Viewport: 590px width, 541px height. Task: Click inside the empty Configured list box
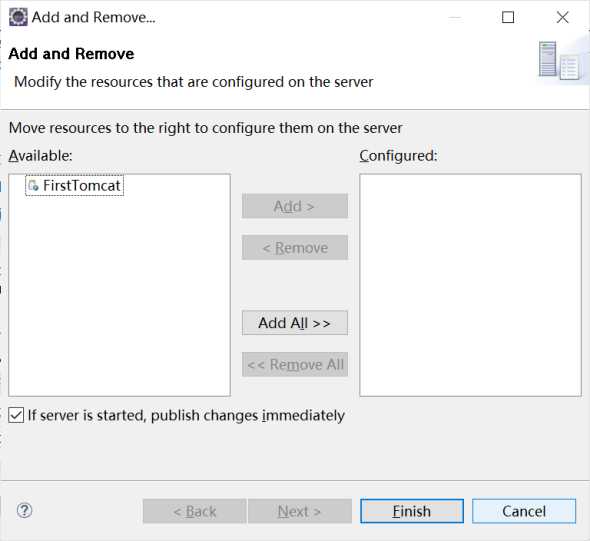click(x=470, y=285)
